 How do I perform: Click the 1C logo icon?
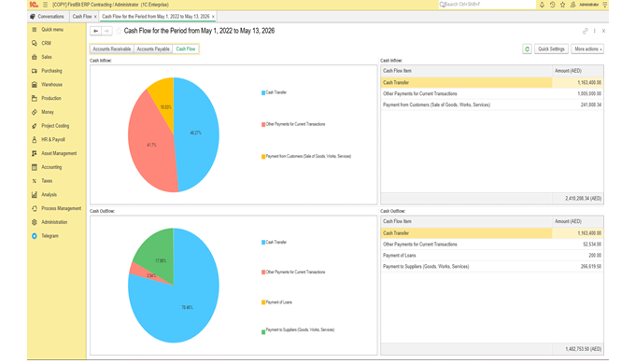point(34,5)
